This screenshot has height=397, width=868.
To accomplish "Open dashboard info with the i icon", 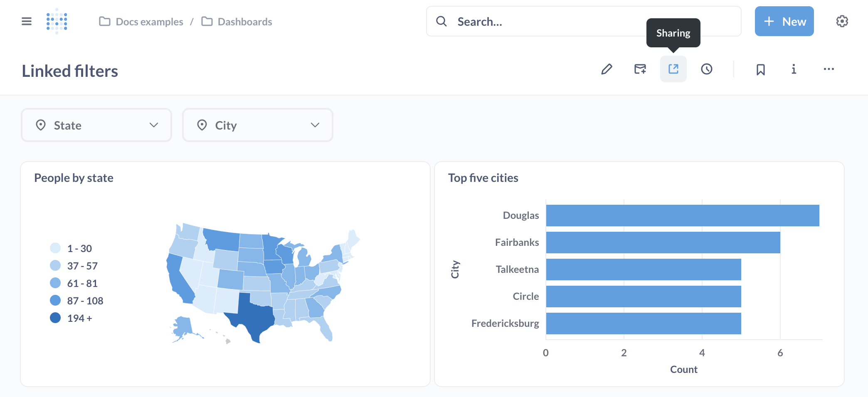I will pyautogui.click(x=793, y=69).
